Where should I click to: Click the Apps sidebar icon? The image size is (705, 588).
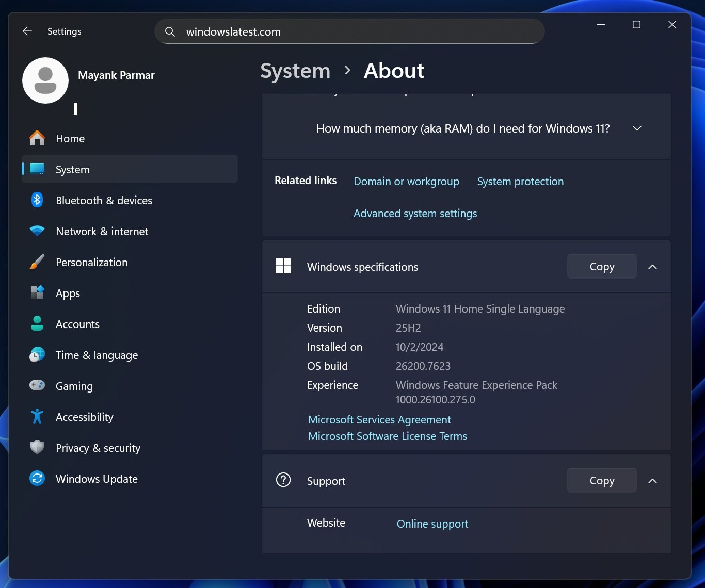37,293
